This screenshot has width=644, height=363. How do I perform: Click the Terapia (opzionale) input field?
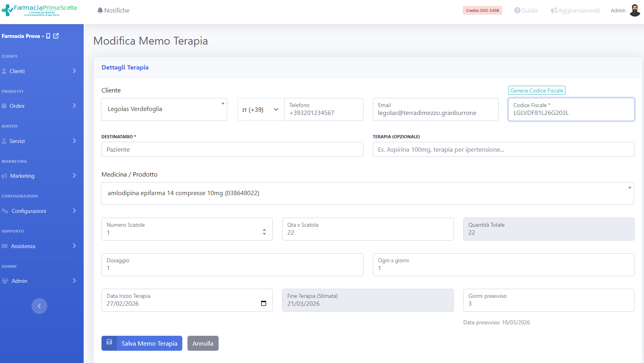pos(503,149)
